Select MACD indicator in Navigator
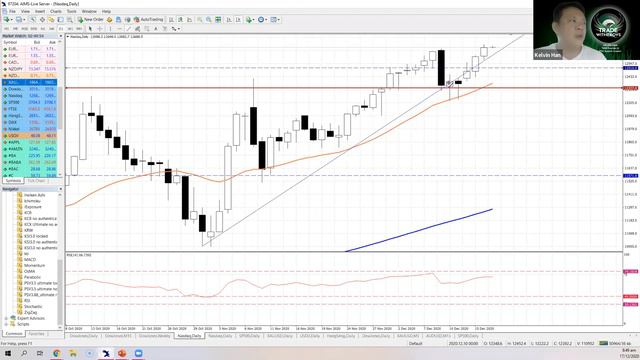This screenshot has width=640, height=360. click(30, 260)
